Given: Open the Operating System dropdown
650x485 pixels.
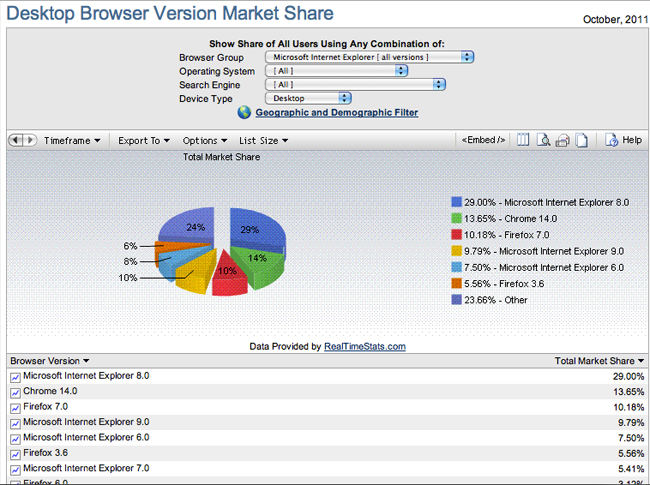Looking at the screenshot, I should [336, 71].
